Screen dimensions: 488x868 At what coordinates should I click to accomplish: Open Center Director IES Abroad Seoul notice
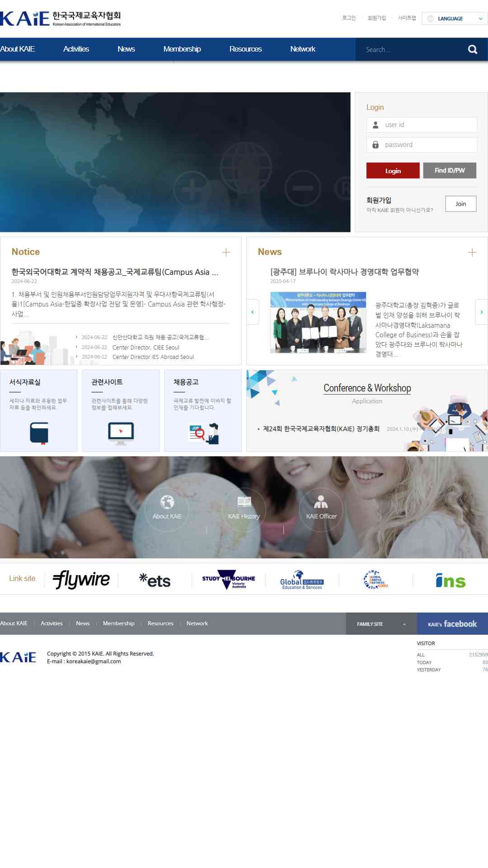pos(153,357)
